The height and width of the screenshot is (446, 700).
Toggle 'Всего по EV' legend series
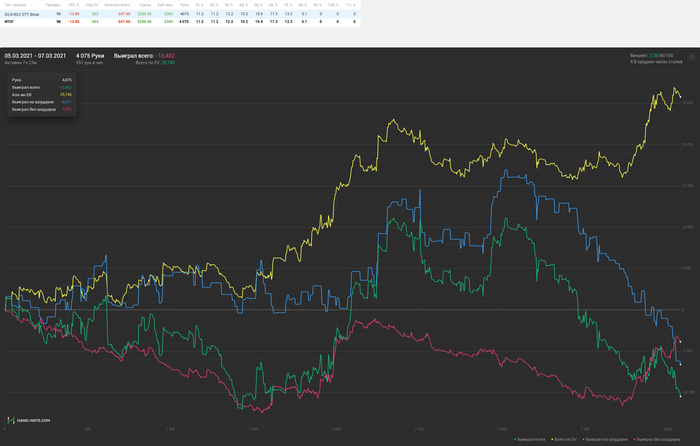tap(564, 439)
